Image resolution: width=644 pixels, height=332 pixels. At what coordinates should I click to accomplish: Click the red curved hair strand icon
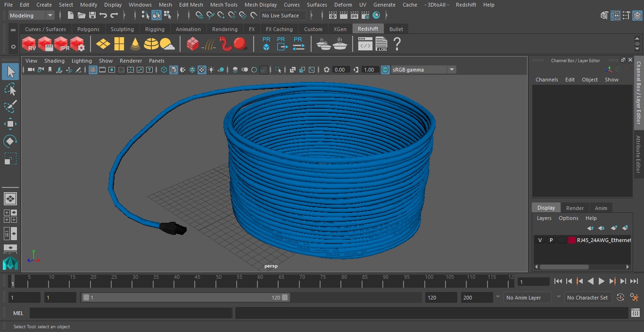tap(226, 44)
